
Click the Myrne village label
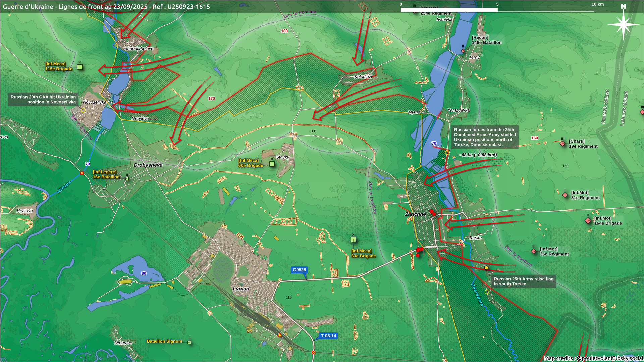414,112
